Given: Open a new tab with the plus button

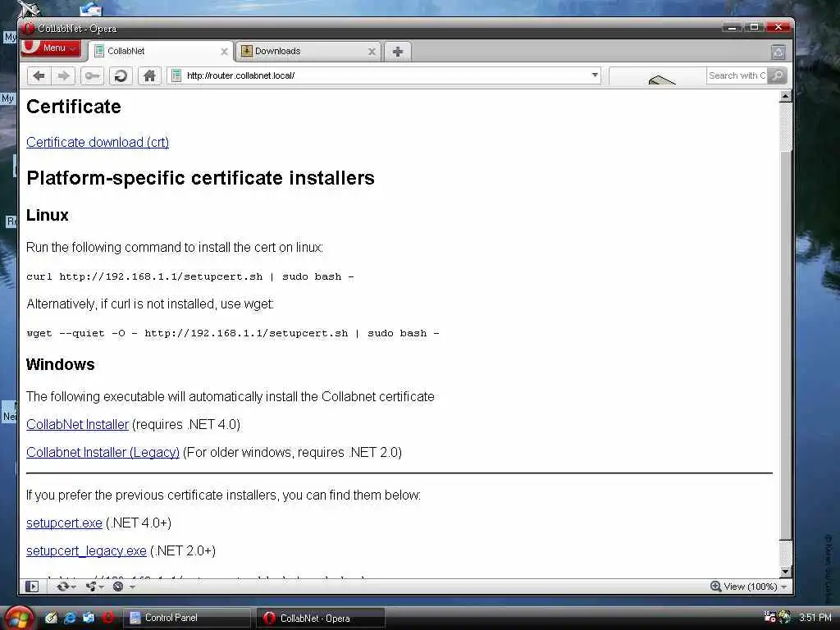Looking at the screenshot, I should 398,52.
